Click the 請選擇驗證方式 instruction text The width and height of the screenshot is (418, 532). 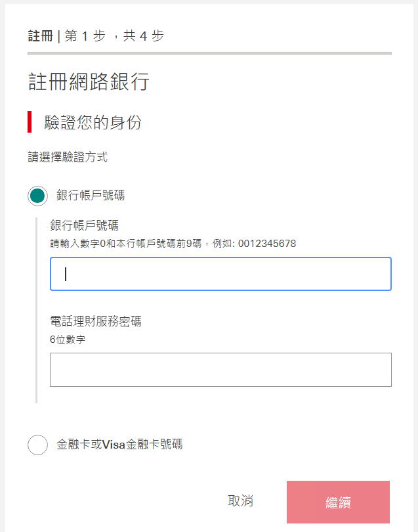[x=68, y=157]
